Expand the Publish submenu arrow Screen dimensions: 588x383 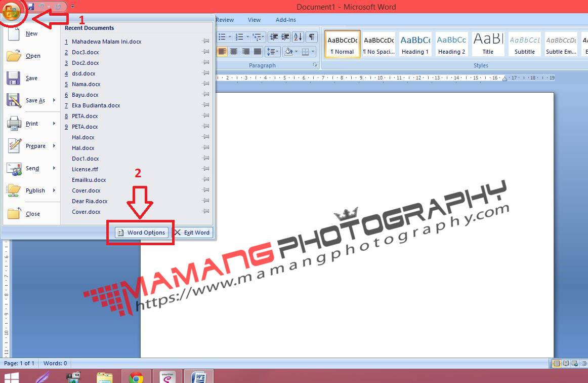[54, 190]
